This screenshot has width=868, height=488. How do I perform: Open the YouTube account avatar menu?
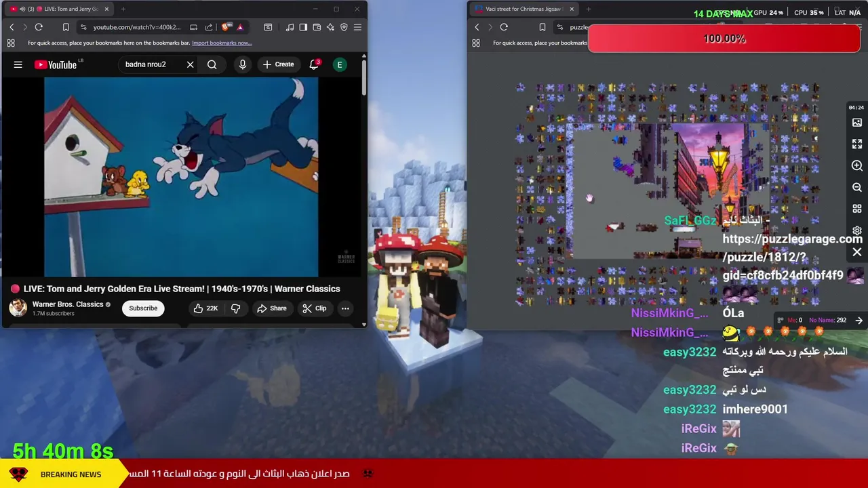click(x=340, y=64)
